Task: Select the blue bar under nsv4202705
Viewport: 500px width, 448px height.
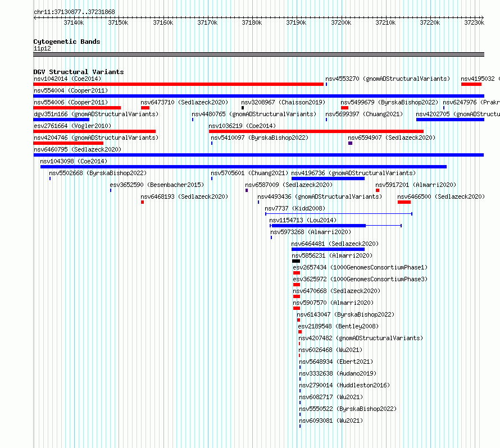Action: pyautogui.click(x=450, y=120)
